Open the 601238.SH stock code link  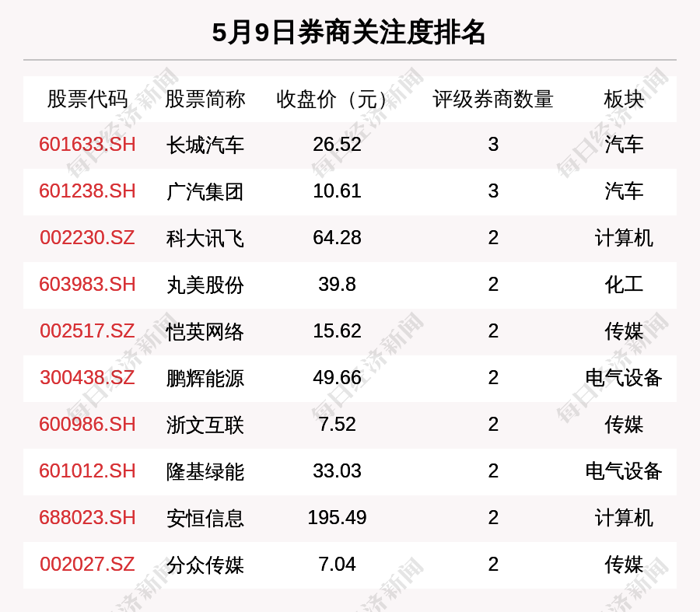87,191
